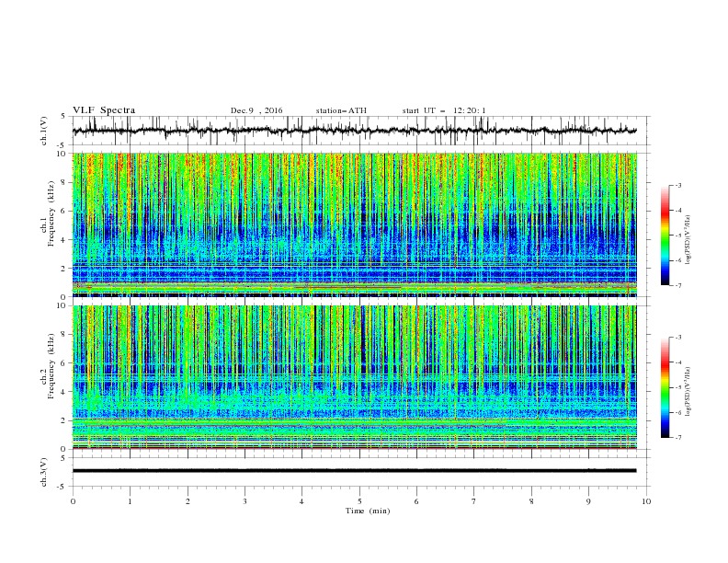Click the ch.1 spectrogram panel
The image size is (728, 563).
click(355, 224)
